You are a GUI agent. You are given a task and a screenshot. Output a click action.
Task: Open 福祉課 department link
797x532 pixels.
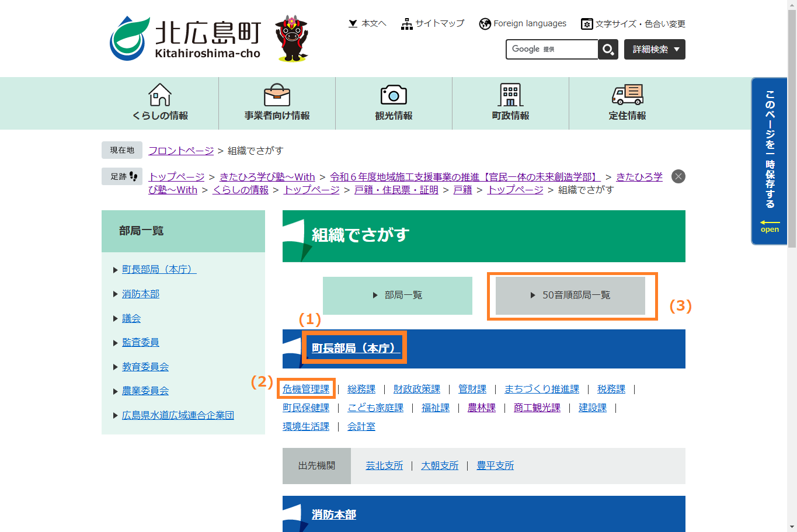(x=436, y=408)
